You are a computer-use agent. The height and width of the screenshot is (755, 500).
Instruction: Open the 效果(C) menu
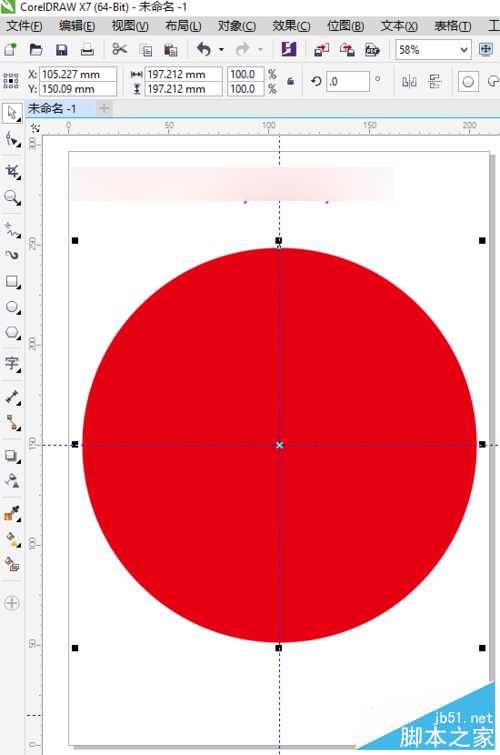click(x=291, y=26)
